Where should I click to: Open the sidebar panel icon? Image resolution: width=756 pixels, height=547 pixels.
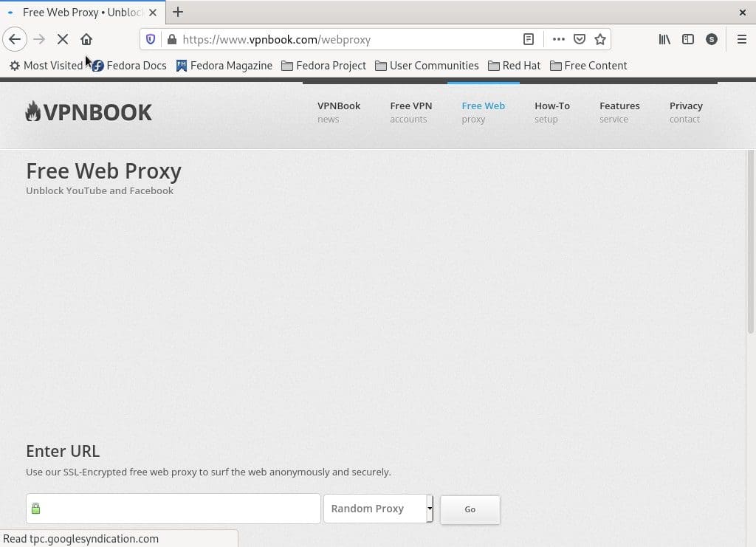pyautogui.click(x=687, y=39)
